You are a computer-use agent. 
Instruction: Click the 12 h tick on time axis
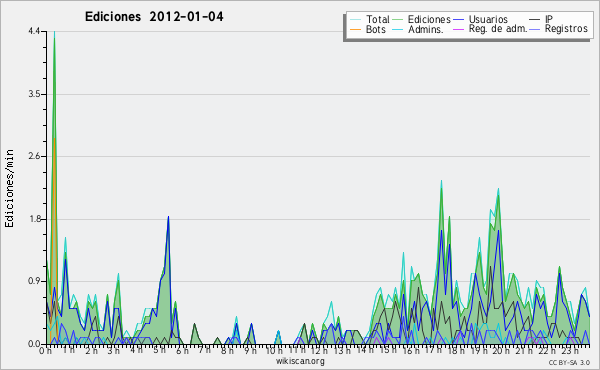pos(318,351)
